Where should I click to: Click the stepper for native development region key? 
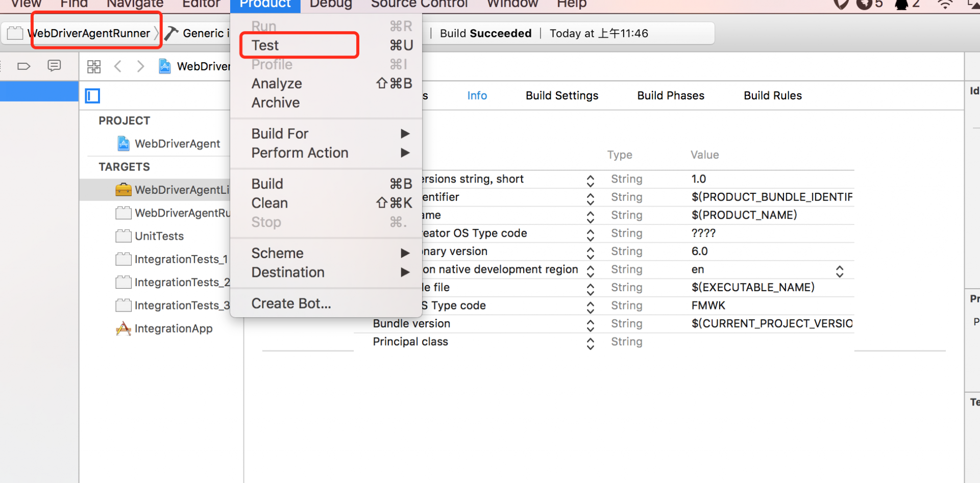(591, 271)
